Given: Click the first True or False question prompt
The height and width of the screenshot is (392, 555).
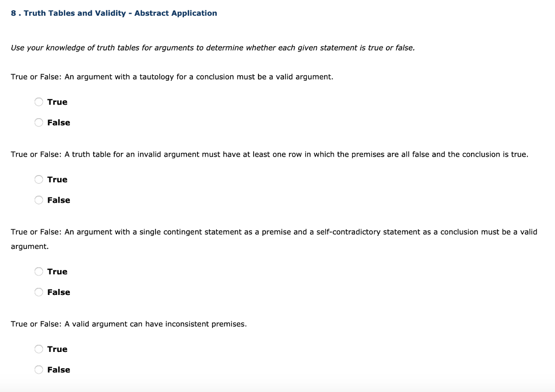Looking at the screenshot, I should click(x=172, y=76).
